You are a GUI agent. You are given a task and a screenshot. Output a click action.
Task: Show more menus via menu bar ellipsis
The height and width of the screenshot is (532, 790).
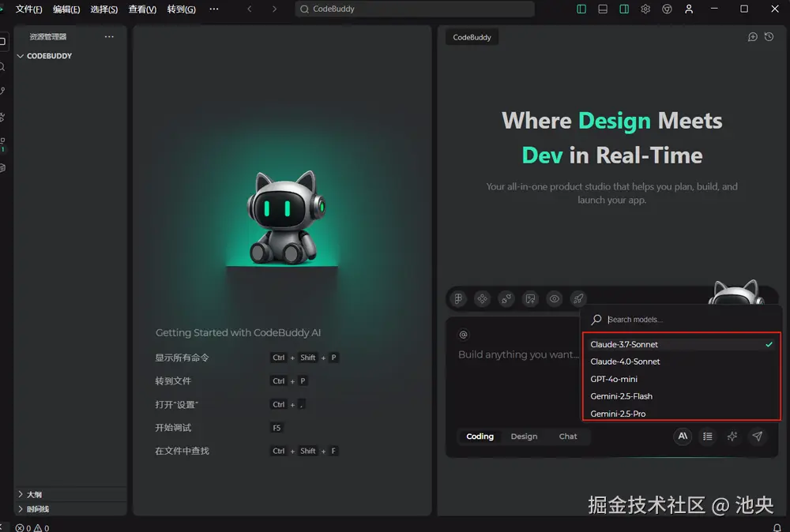214,9
